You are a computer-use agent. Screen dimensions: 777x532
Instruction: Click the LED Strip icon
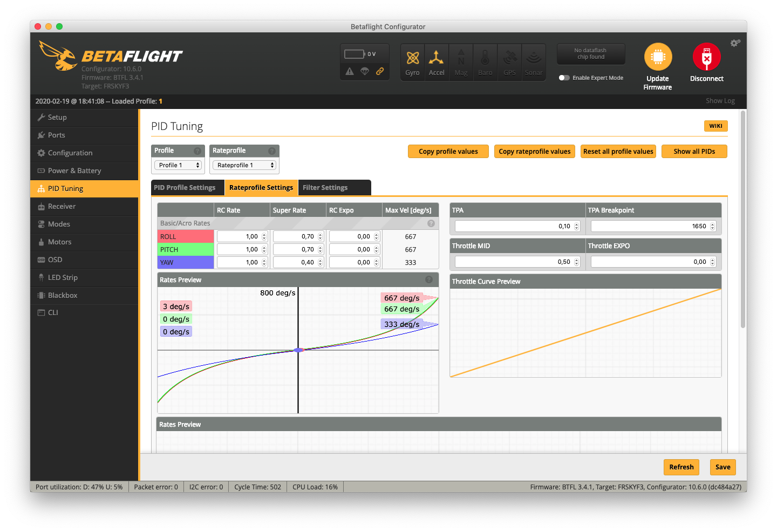coord(41,277)
